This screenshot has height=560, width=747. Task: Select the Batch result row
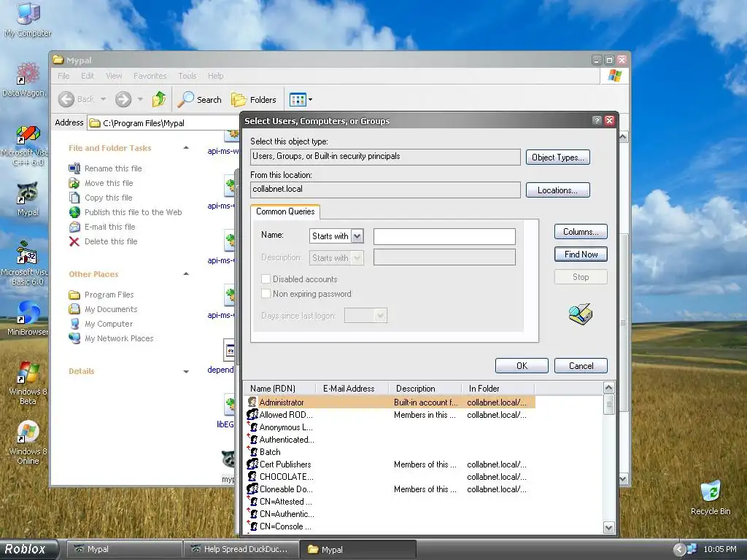(x=391, y=452)
